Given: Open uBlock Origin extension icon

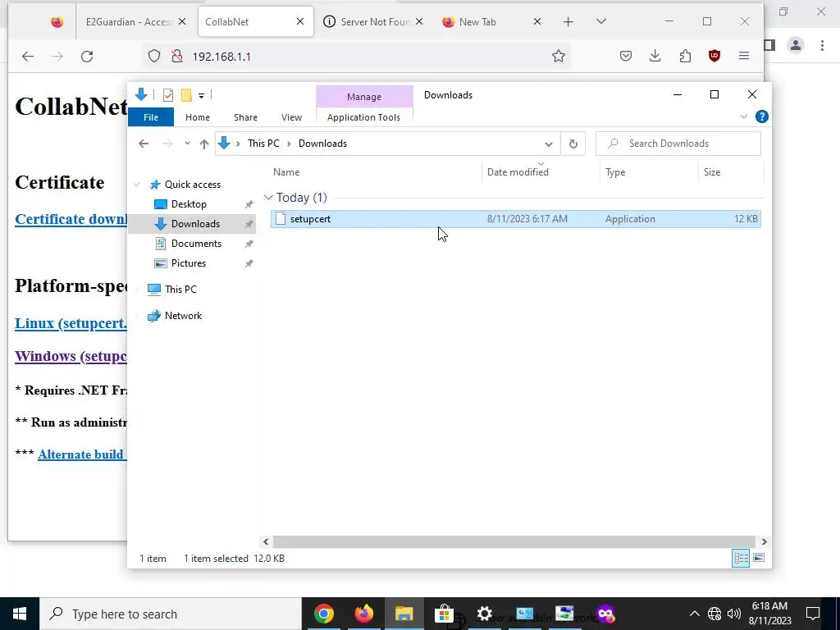Looking at the screenshot, I should tap(714, 56).
